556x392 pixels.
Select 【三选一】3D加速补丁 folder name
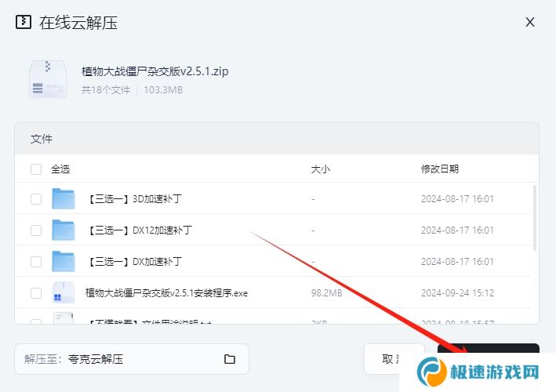[134, 199]
